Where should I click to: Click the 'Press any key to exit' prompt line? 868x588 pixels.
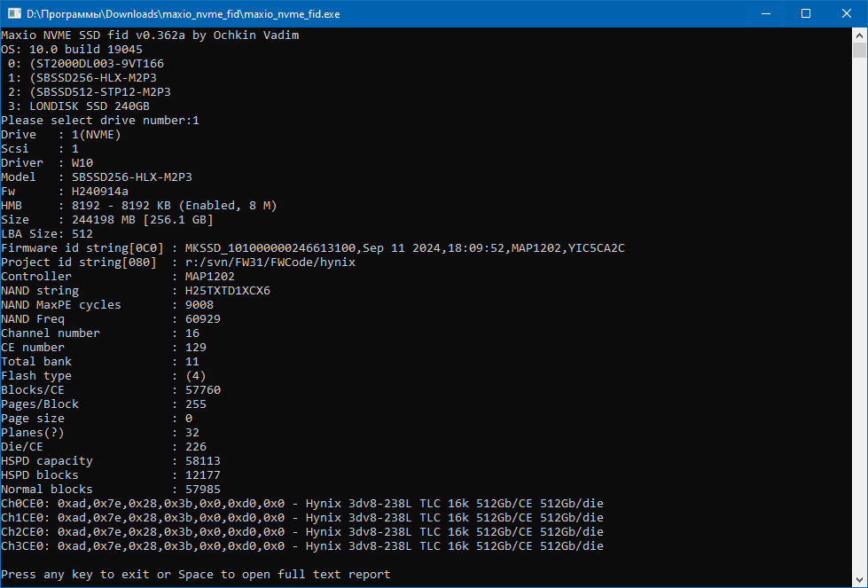click(196, 574)
